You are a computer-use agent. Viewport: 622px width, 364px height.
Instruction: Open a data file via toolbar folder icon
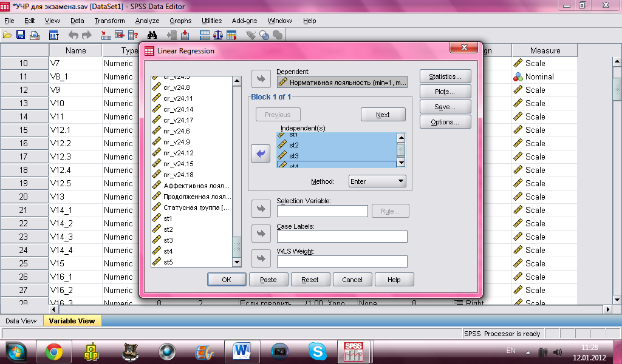point(7,35)
